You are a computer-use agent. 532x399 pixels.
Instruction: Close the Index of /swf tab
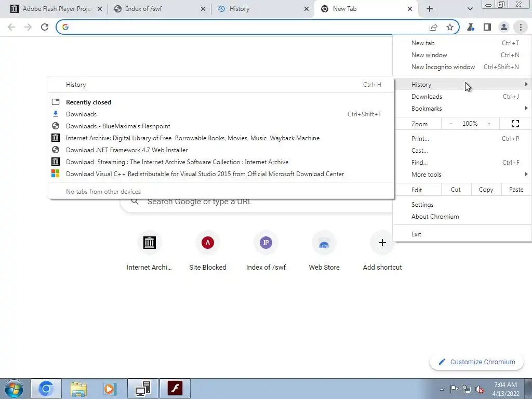click(x=203, y=9)
